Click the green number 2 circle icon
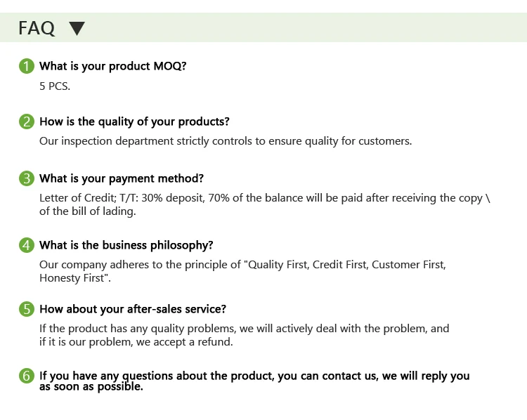527x420 pixels. tap(26, 122)
